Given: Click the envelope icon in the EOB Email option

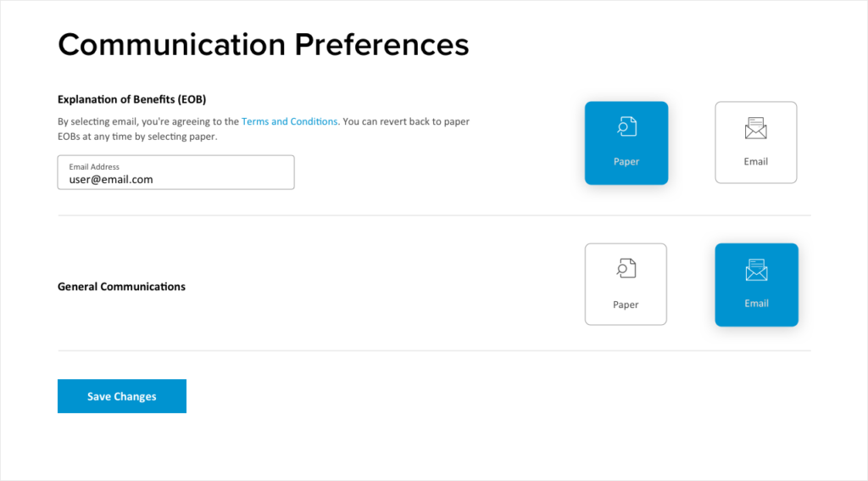Looking at the screenshot, I should point(755,129).
